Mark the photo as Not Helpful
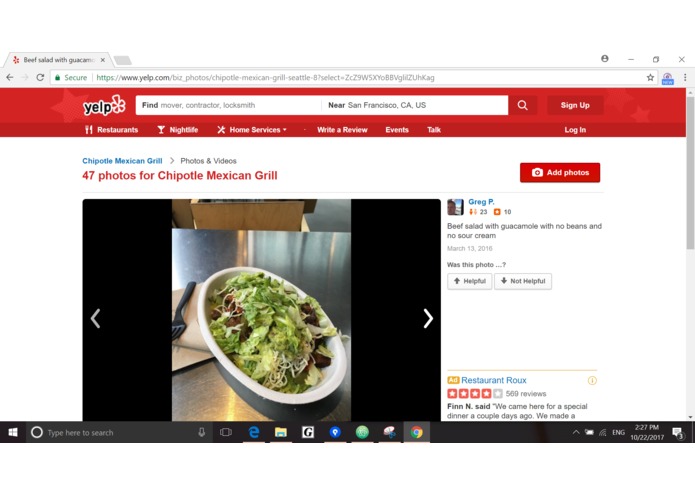The height and width of the screenshot is (494, 695). coord(523,281)
